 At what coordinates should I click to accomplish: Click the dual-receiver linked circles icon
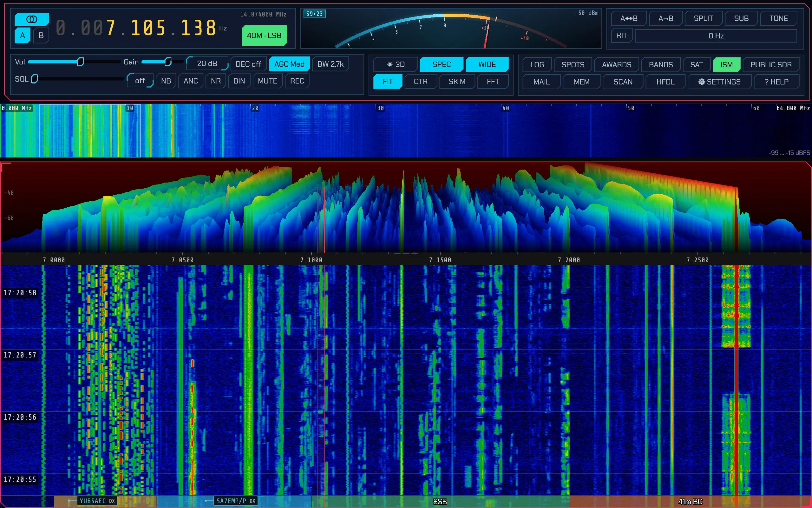31,19
